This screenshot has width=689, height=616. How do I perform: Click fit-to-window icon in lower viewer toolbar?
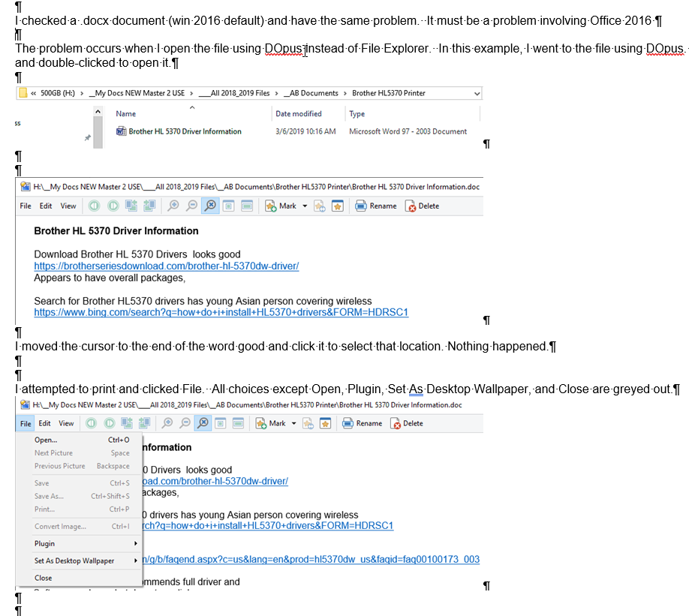[x=238, y=423]
